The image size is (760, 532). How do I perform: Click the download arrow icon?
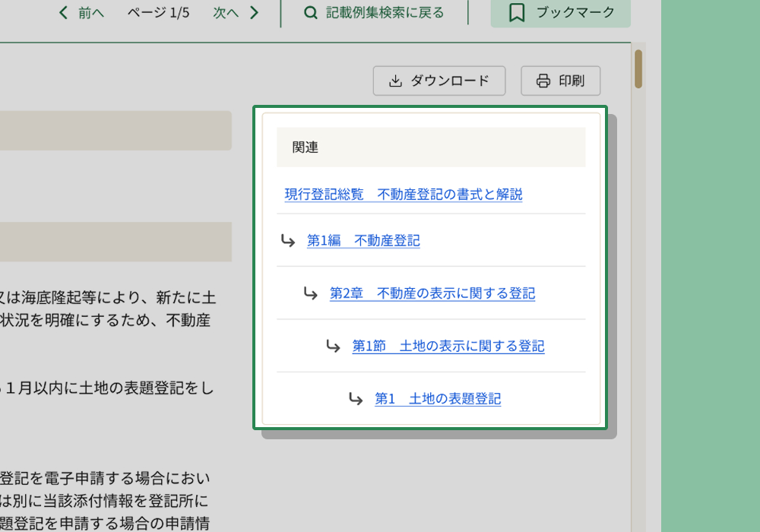[x=395, y=81]
